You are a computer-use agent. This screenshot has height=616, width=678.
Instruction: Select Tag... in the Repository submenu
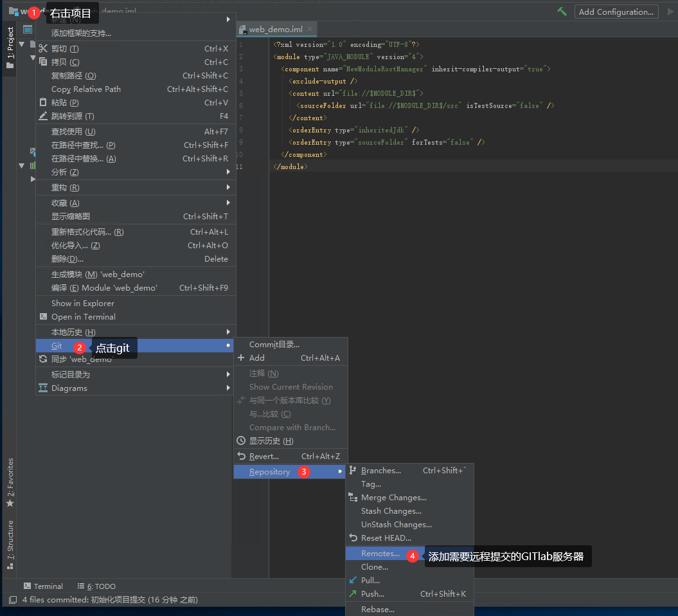409,484
